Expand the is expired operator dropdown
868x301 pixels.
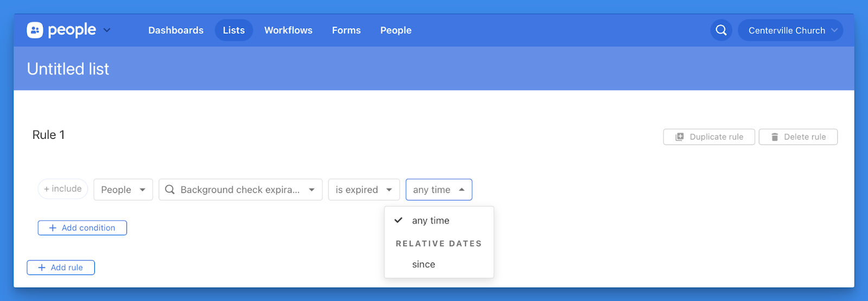(363, 190)
